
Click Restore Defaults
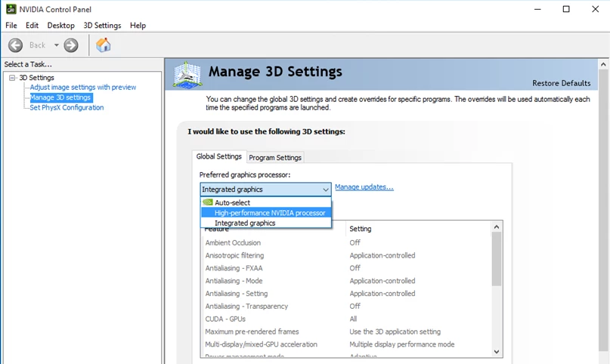point(561,83)
